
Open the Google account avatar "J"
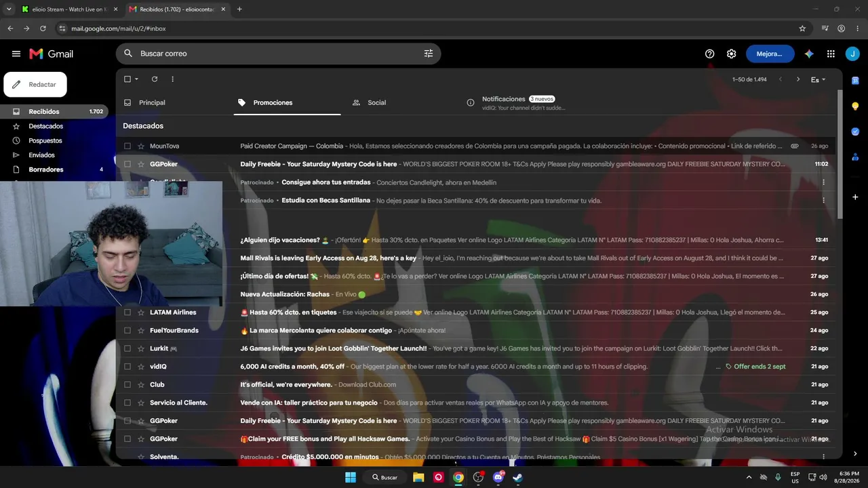coord(852,54)
